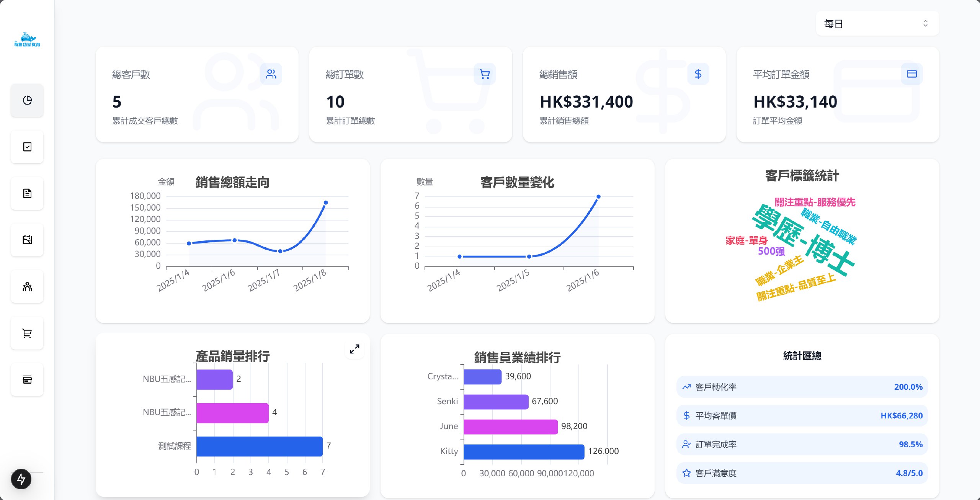Expand the 產品銷量排行 chart fullscreen

tap(354, 349)
